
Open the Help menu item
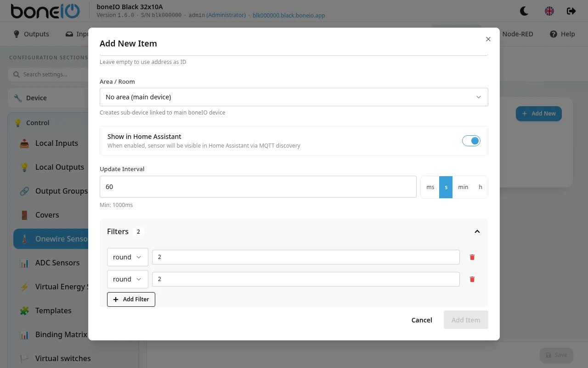[x=562, y=34]
